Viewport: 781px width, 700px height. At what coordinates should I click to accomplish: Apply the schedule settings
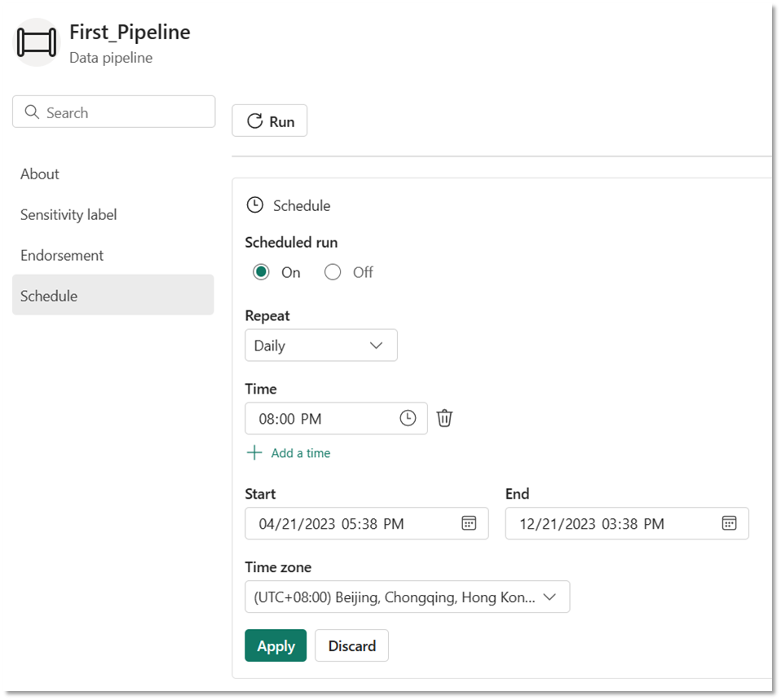(276, 645)
